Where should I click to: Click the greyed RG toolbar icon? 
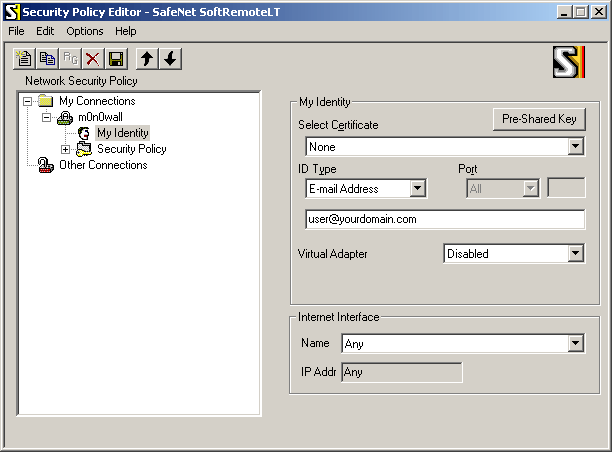[x=70, y=59]
